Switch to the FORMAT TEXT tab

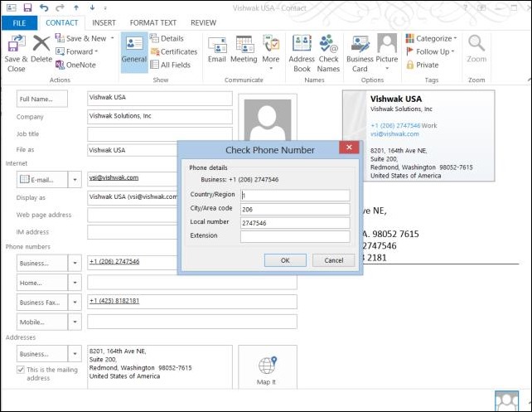point(153,22)
